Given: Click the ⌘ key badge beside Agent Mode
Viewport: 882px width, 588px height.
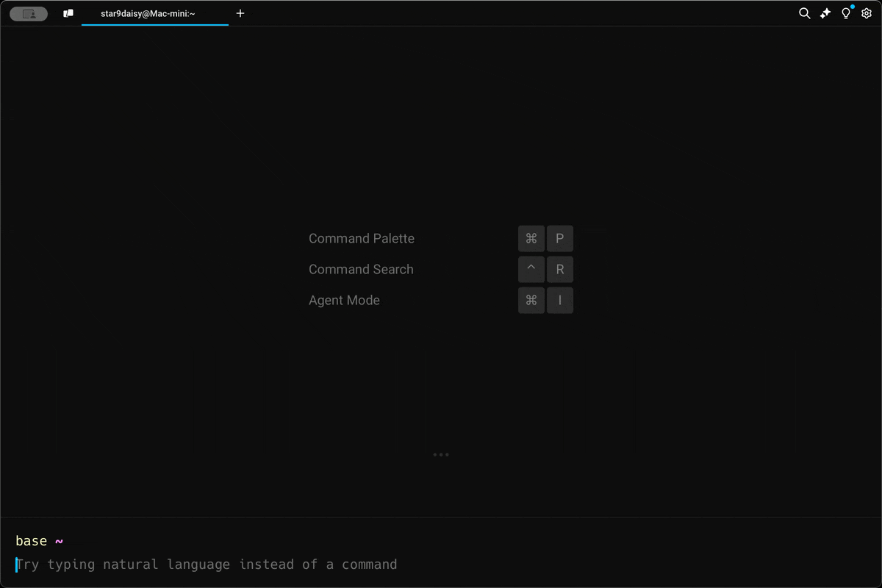Looking at the screenshot, I should (x=531, y=300).
